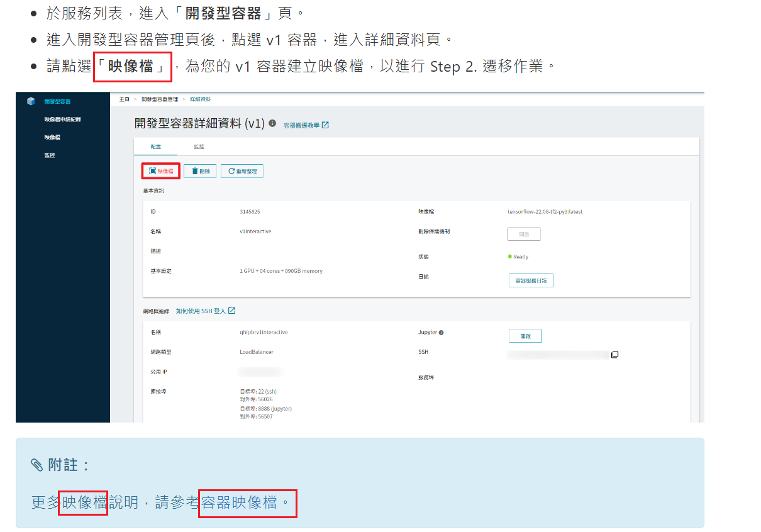The width and height of the screenshot is (761, 532).
Task: Click the masked SSH command field
Action: [557, 354]
